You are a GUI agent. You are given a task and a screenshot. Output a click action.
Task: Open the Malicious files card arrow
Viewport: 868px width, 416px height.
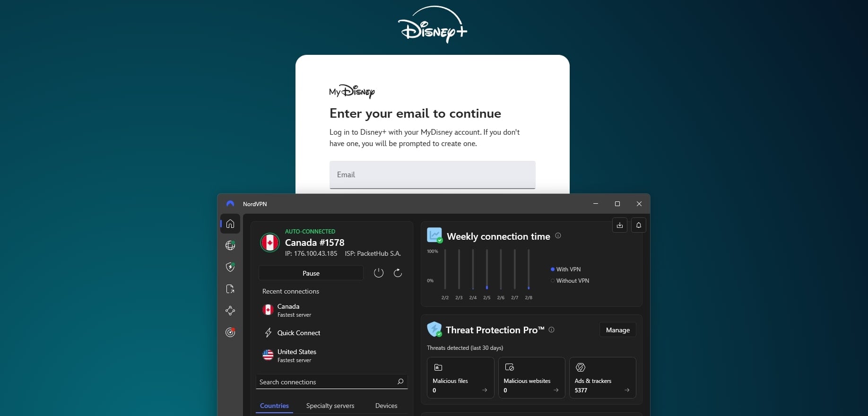click(485, 390)
